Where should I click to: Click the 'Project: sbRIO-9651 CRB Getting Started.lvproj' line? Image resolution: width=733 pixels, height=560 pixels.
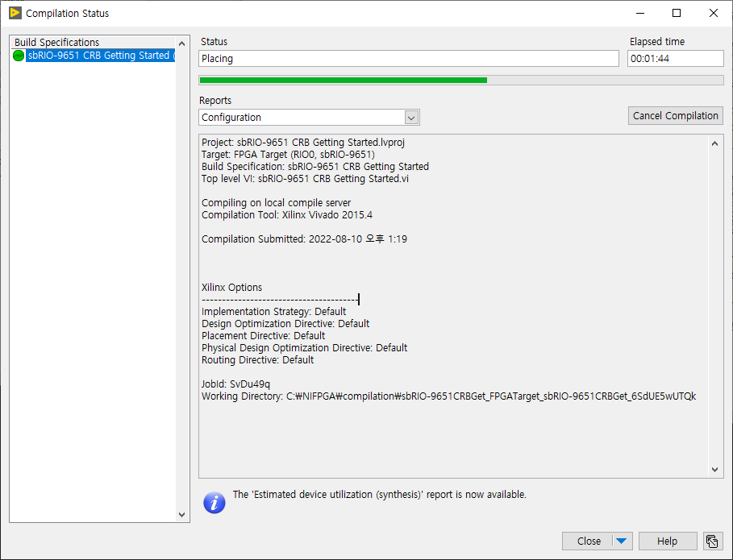click(303, 143)
